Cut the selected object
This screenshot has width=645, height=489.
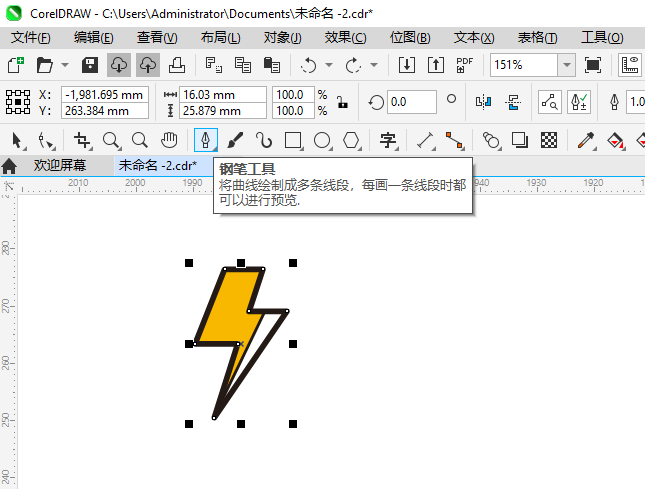point(213,65)
